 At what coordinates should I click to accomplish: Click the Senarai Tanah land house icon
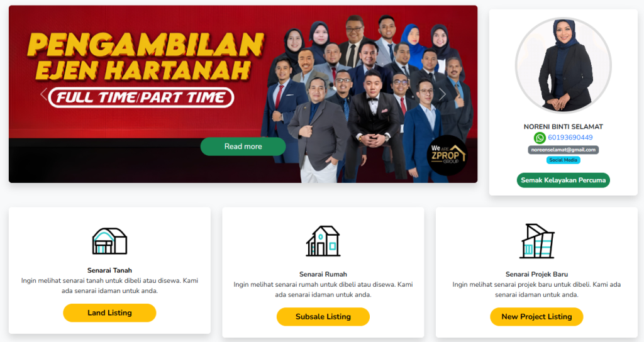pos(109,241)
